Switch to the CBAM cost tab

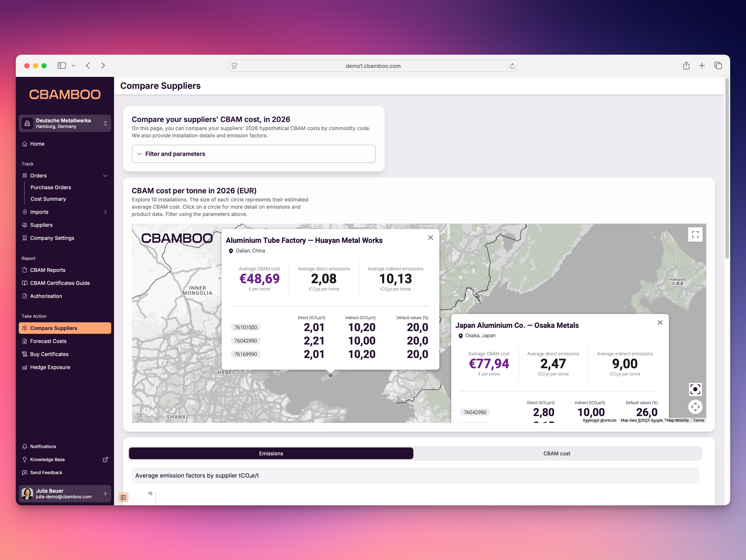(557, 453)
